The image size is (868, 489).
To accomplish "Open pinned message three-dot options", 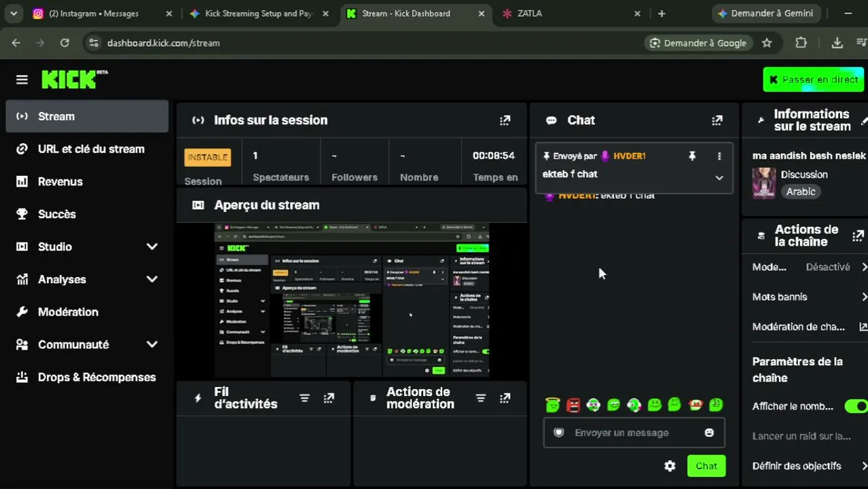I will [x=719, y=156].
